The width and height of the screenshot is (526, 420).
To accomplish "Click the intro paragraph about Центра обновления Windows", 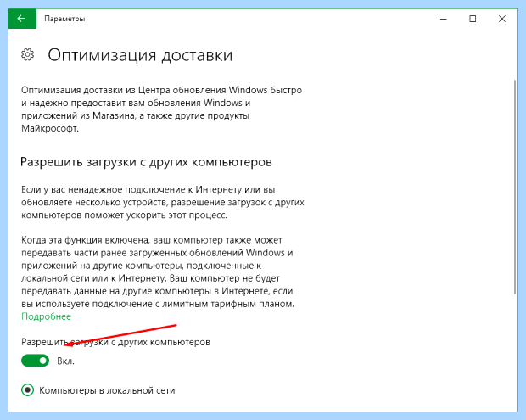I will tap(162, 109).
